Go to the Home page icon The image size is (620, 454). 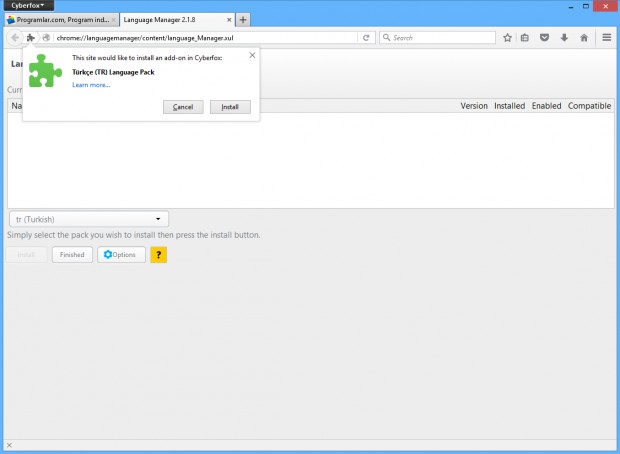pyautogui.click(x=584, y=38)
